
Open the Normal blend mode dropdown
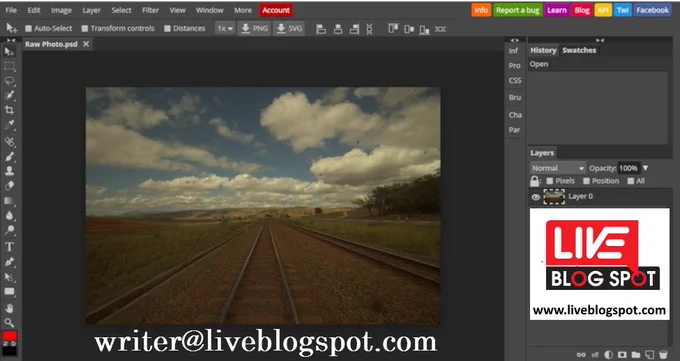click(558, 168)
